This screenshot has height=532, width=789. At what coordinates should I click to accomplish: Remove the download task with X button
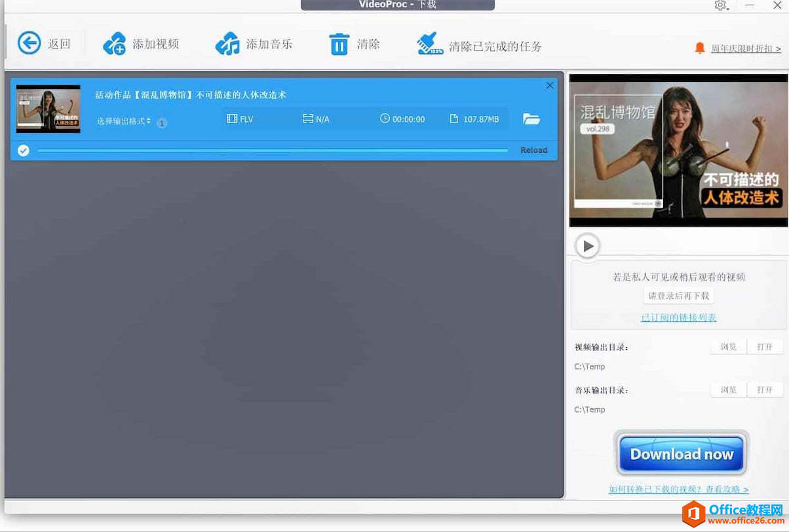pos(550,85)
